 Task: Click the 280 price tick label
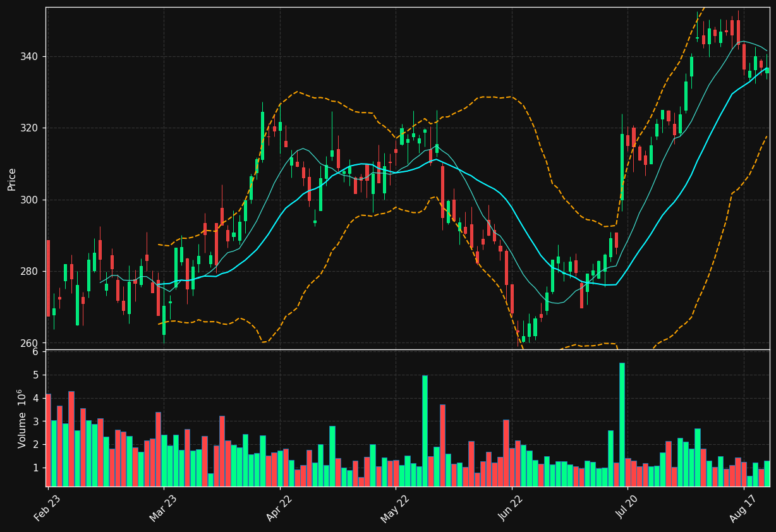(x=28, y=272)
